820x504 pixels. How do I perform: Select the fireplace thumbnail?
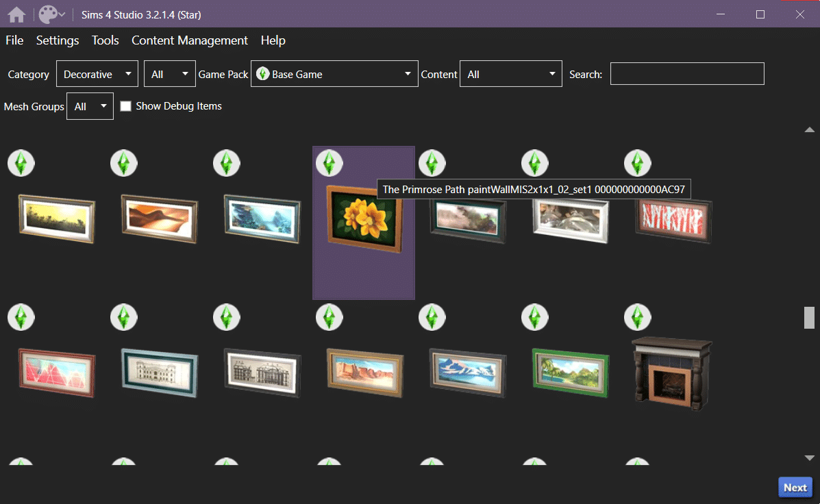(x=671, y=374)
